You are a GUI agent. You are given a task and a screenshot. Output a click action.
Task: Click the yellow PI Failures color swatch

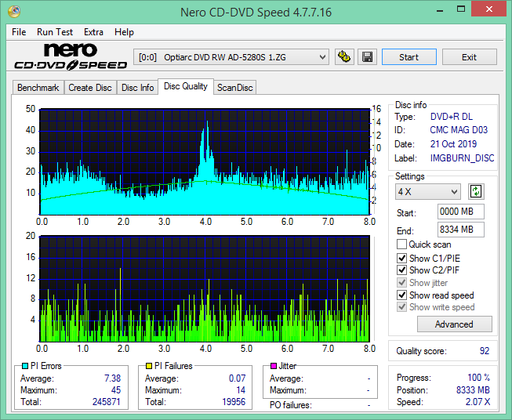(148, 366)
